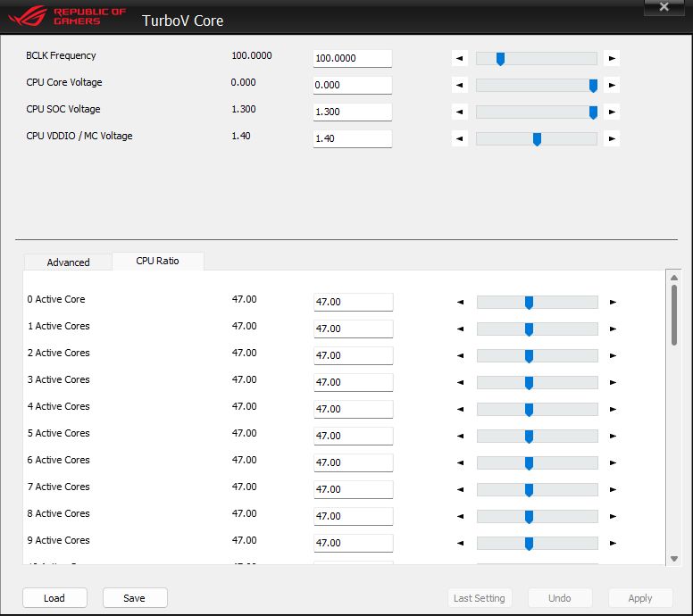693x616 pixels.
Task: Click the Last Setting button
Action: point(480,598)
